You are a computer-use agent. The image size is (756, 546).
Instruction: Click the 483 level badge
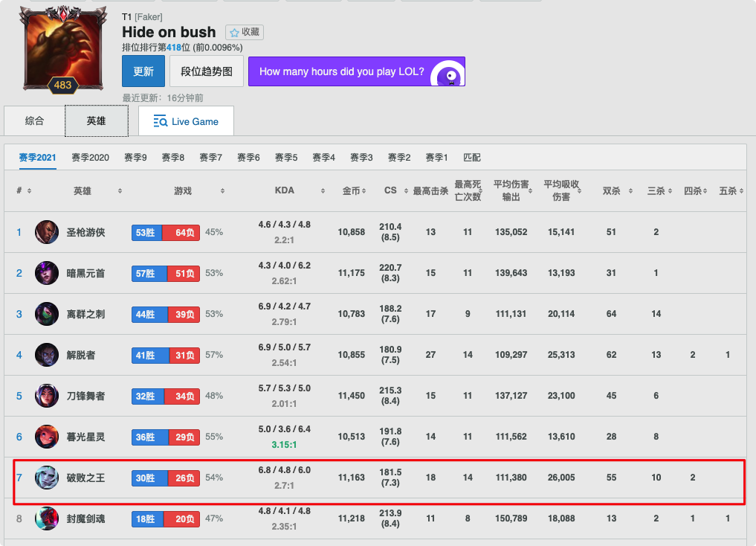pos(62,86)
